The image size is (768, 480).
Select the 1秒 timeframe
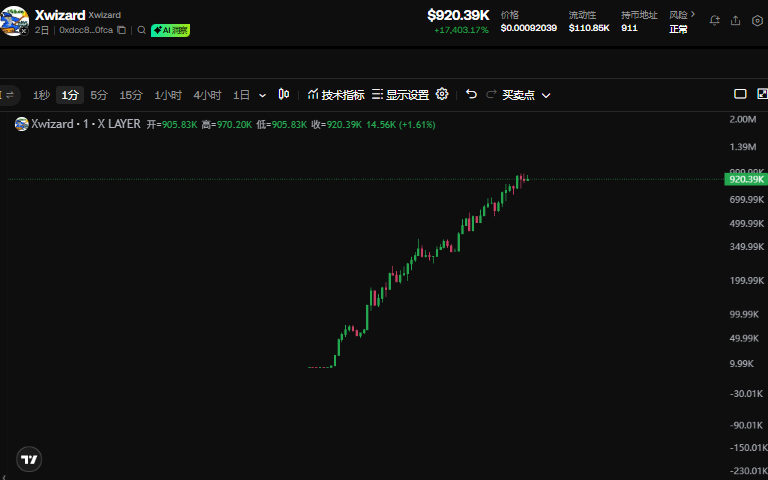tap(41, 95)
